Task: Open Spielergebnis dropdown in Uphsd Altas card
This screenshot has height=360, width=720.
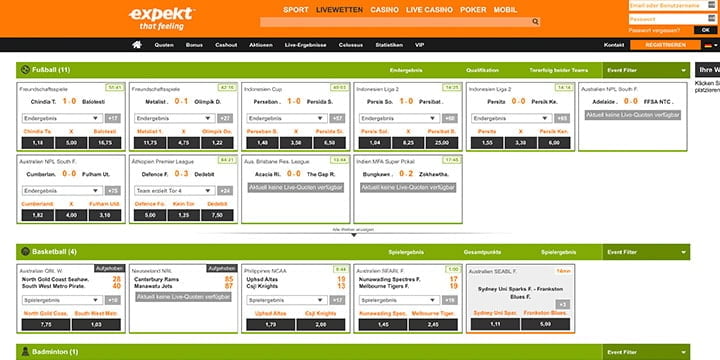Action: [287, 300]
